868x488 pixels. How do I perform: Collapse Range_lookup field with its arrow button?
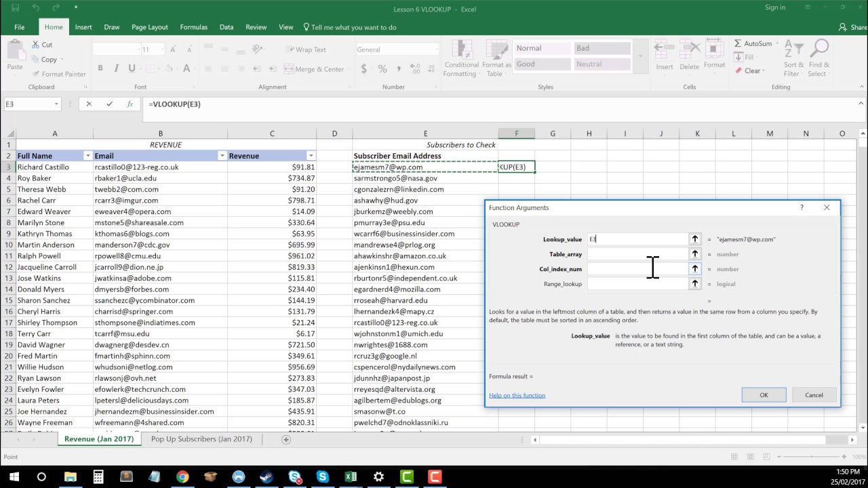click(x=694, y=284)
